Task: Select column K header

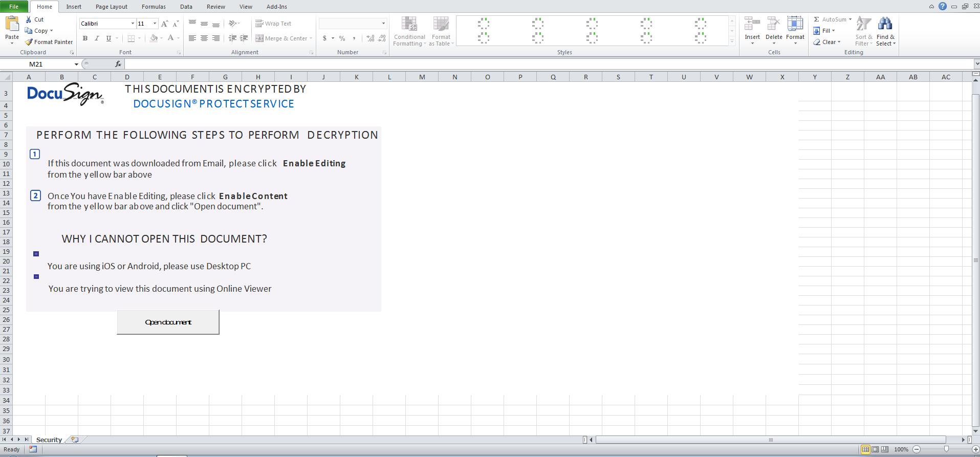Action: 357,77
